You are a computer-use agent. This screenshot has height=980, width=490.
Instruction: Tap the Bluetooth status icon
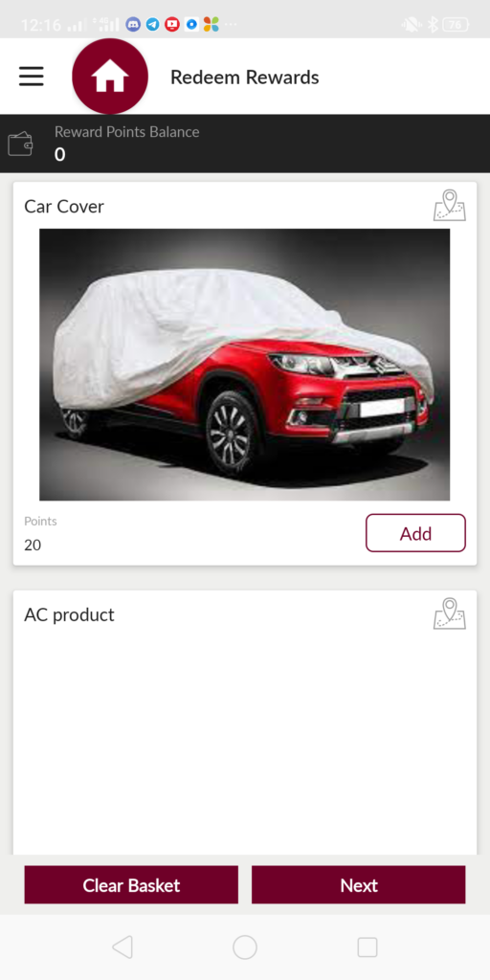[x=432, y=24]
